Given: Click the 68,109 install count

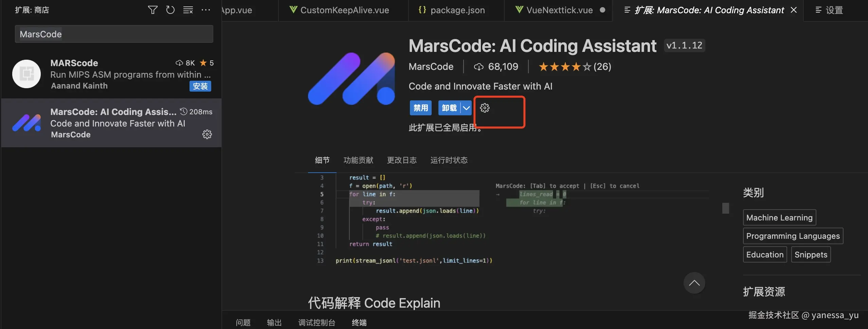Looking at the screenshot, I should coord(496,66).
